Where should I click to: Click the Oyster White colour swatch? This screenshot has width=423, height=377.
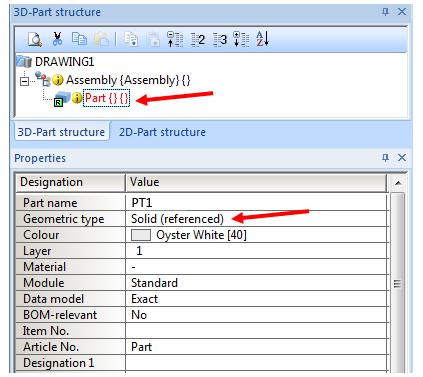[x=141, y=235]
